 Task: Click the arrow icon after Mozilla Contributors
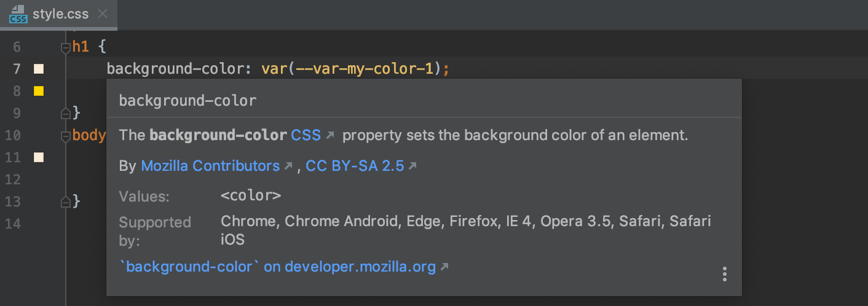coord(288,166)
